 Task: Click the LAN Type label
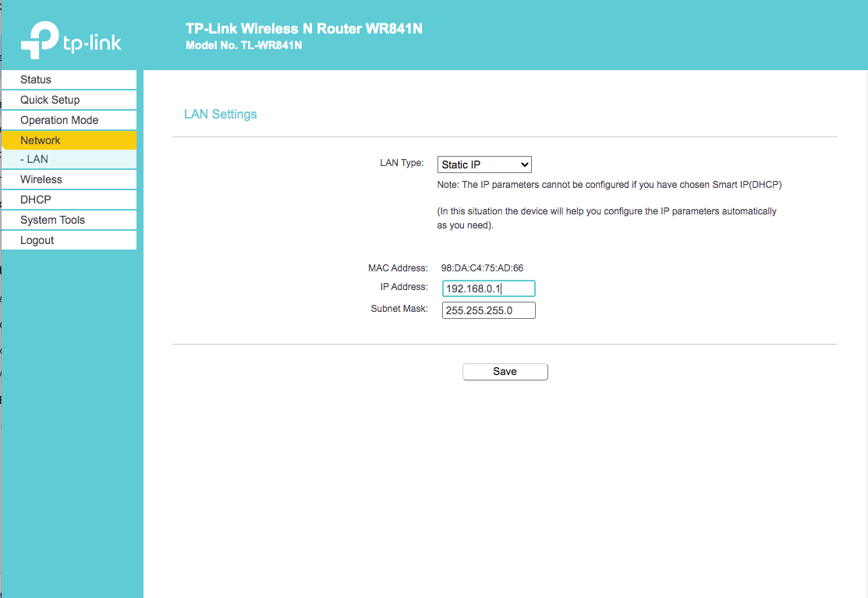[x=402, y=163]
